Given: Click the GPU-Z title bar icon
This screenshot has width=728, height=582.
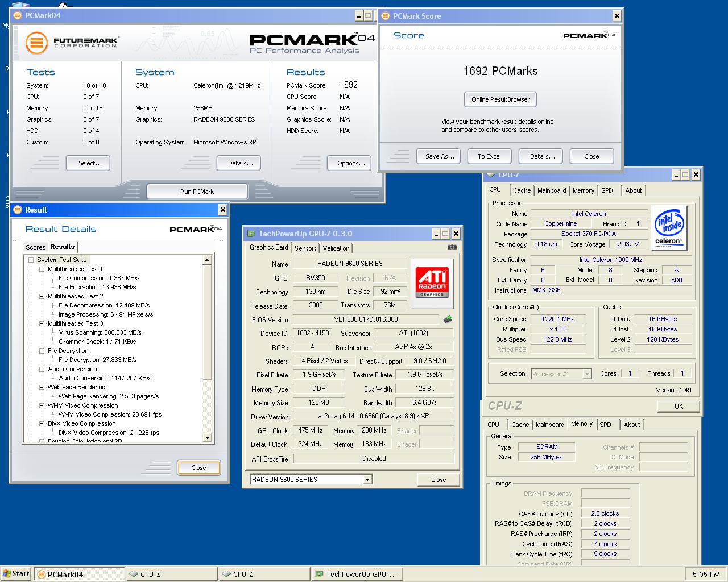Looking at the screenshot, I should tap(251, 234).
